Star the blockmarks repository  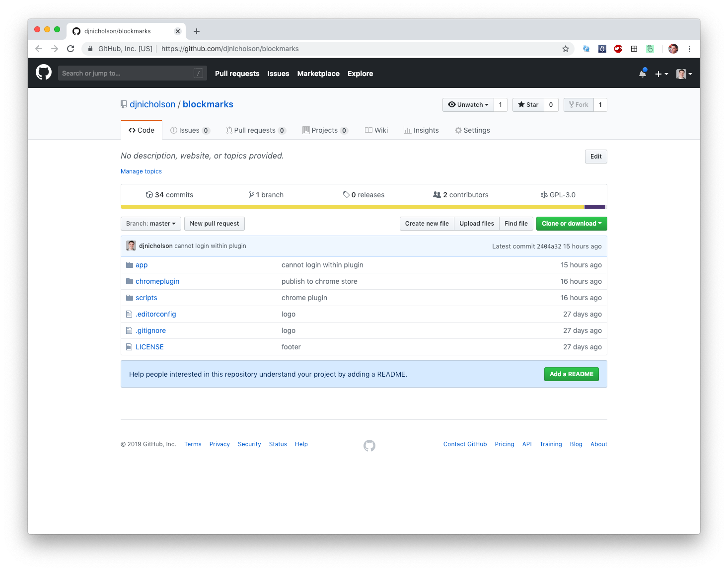click(528, 105)
